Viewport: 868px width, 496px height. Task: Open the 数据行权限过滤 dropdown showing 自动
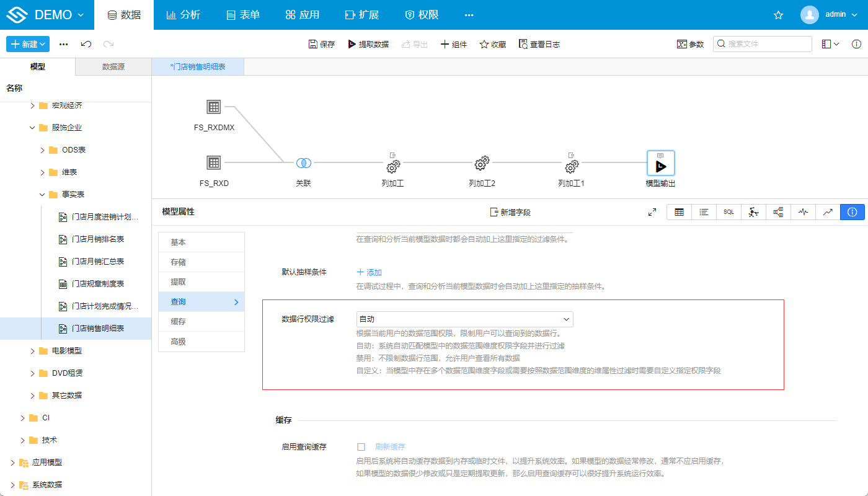pos(464,319)
